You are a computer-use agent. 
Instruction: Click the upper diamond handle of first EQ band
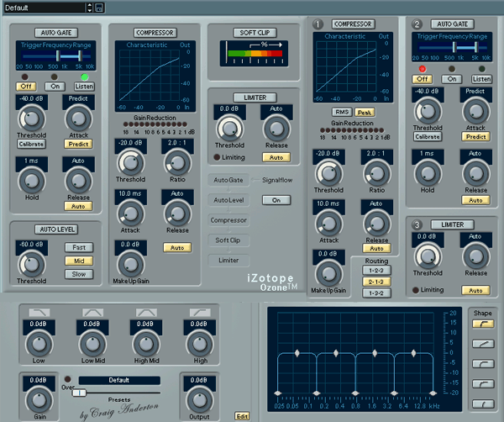(297, 353)
